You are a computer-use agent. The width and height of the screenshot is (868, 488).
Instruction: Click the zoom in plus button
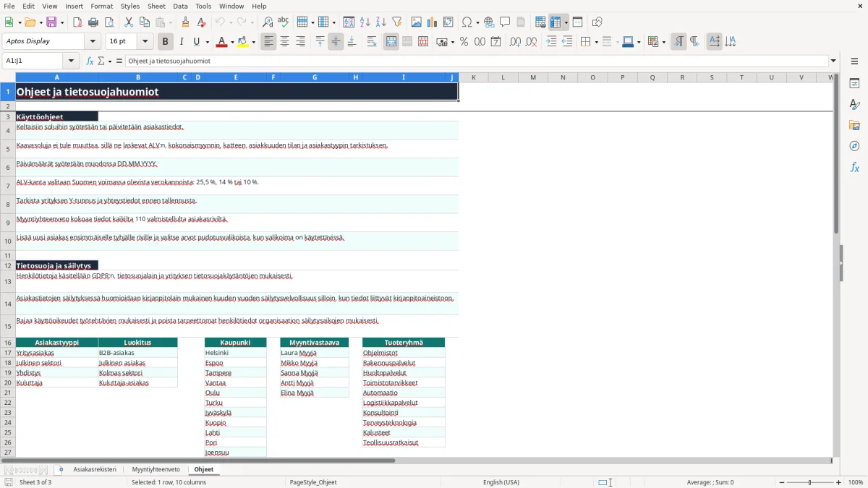pos(838,482)
